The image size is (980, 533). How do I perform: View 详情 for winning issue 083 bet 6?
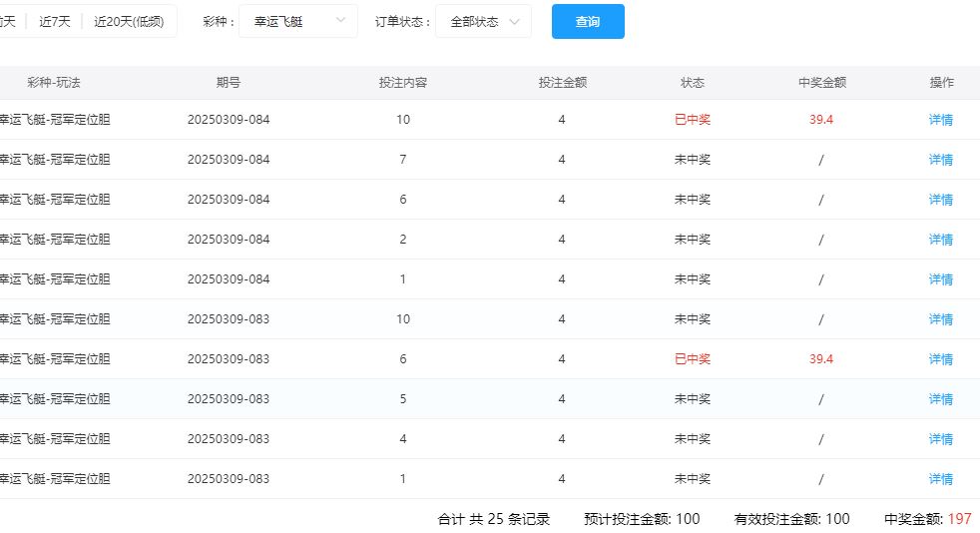940,359
